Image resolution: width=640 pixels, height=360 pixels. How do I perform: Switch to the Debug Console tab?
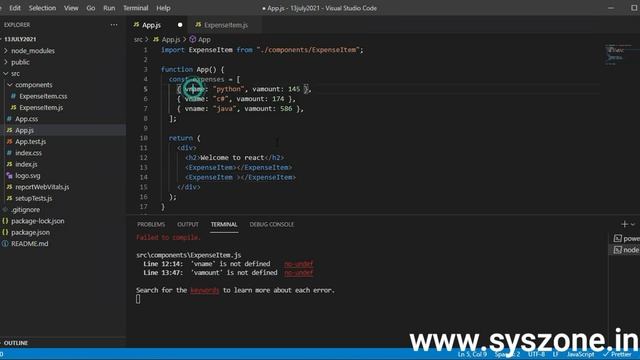[x=271, y=224]
